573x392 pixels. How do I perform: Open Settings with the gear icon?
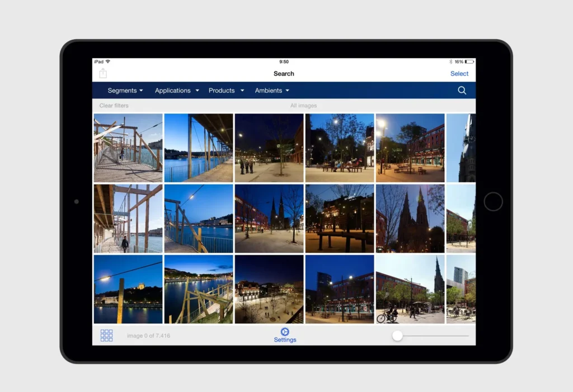coord(285,334)
